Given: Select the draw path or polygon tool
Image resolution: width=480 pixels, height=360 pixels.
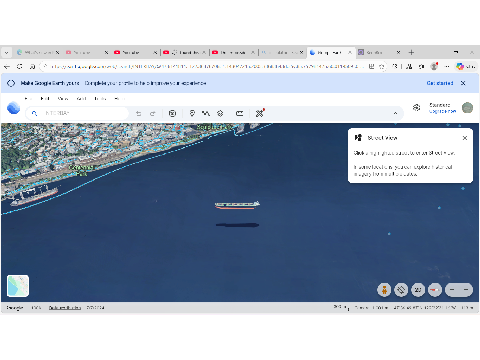Looking at the screenshot, I should pyautogui.click(x=206, y=113).
